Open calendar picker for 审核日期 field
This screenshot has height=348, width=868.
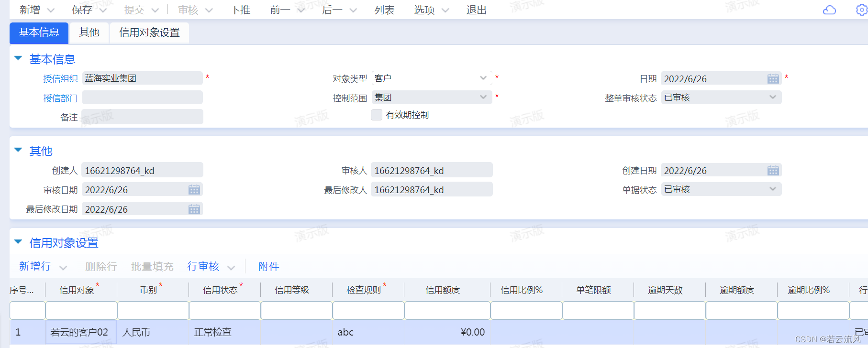[x=194, y=190]
